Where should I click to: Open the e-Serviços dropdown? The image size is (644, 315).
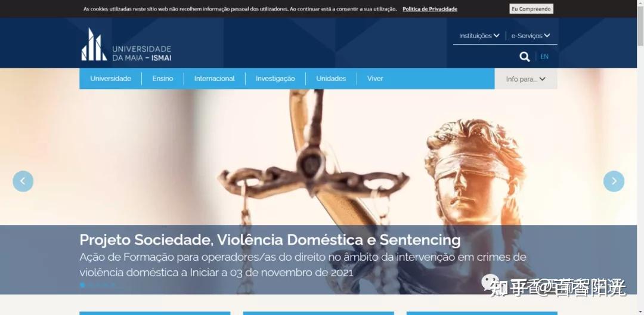point(531,36)
